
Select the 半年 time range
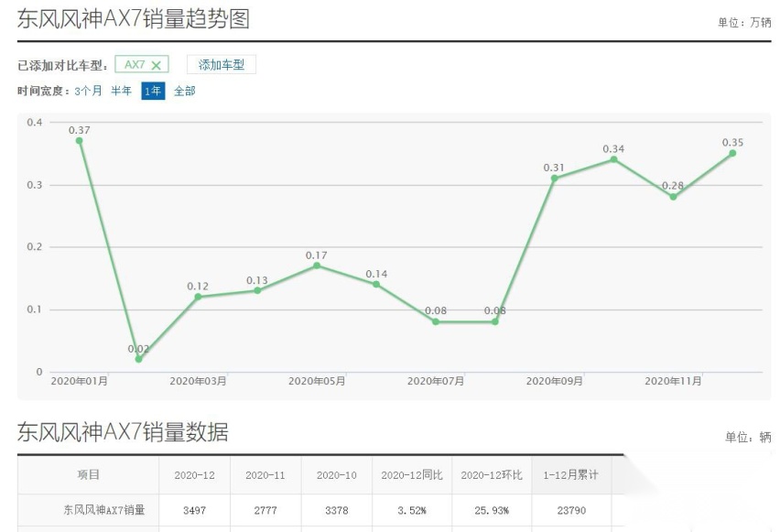click(122, 91)
